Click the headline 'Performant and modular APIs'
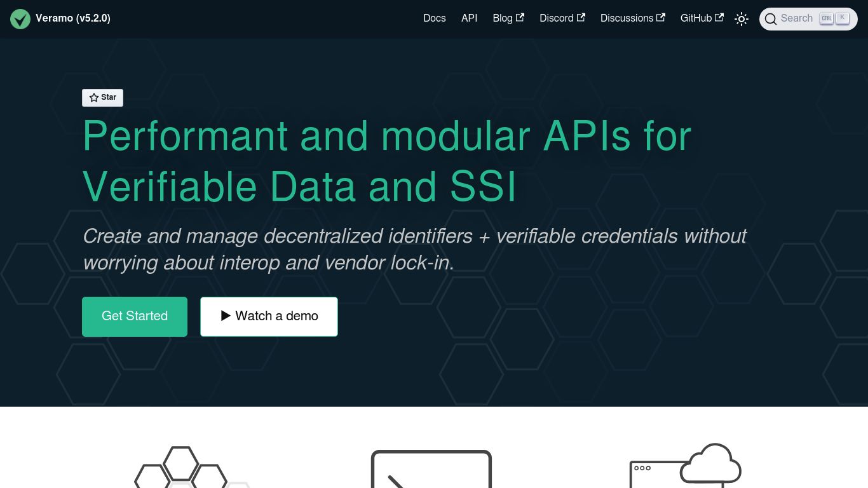The height and width of the screenshot is (488, 868). pos(387,161)
